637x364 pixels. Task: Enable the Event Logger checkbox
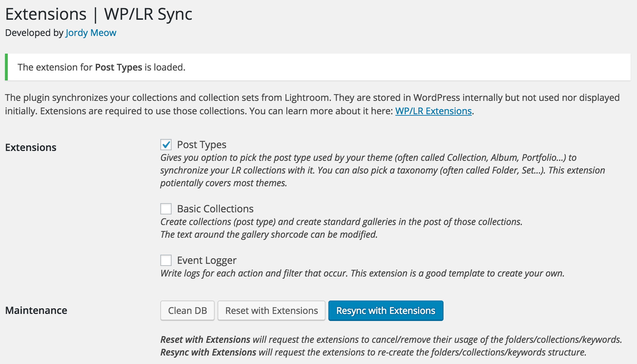tap(166, 260)
